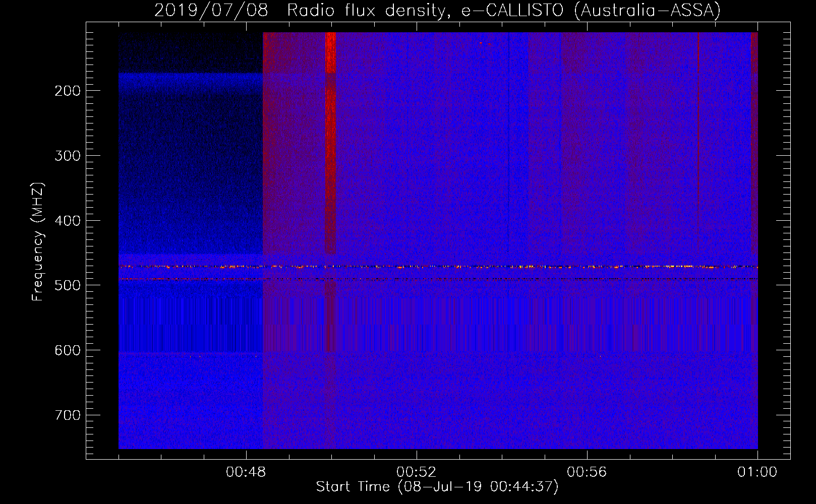Click the 'Start Time (08-Jul-19 00:44:37)' label
Image resolution: width=816 pixels, height=504 pixels.
[437, 487]
